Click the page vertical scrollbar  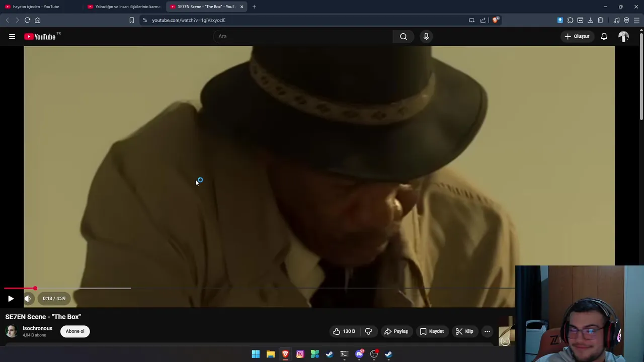pyautogui.click(x=641, y=75)
